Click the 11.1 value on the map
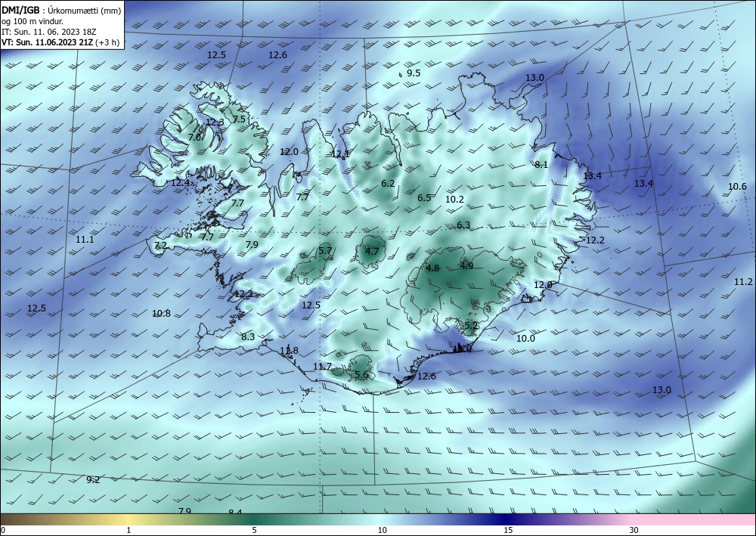This screenshot has width=756, height=536. click(x=85, y=239)
